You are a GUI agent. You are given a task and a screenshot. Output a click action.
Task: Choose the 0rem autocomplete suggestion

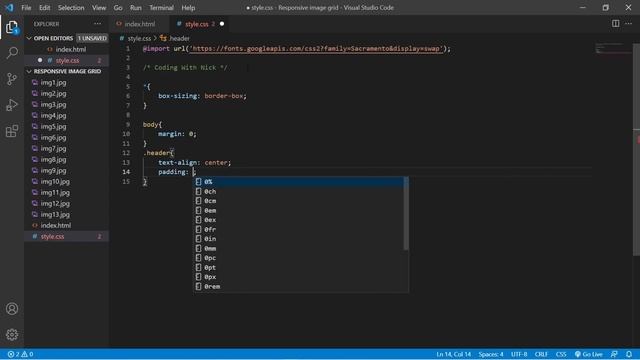coord(299,287)
